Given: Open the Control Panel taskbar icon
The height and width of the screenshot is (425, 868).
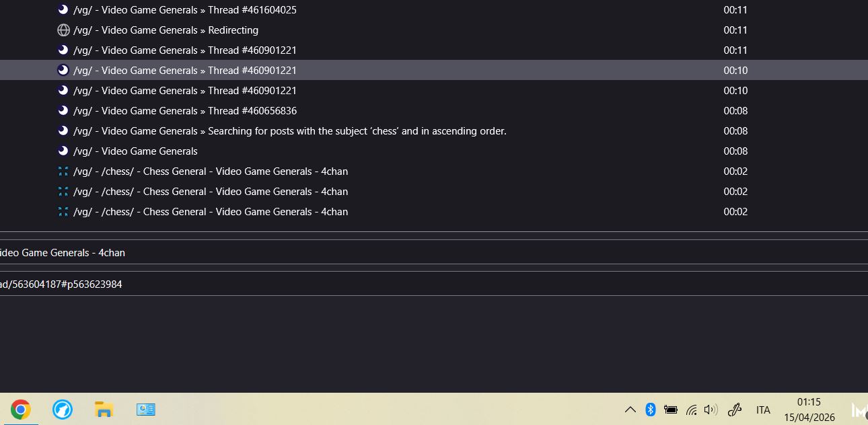Looking at the screenshot, I should (145, 409).
